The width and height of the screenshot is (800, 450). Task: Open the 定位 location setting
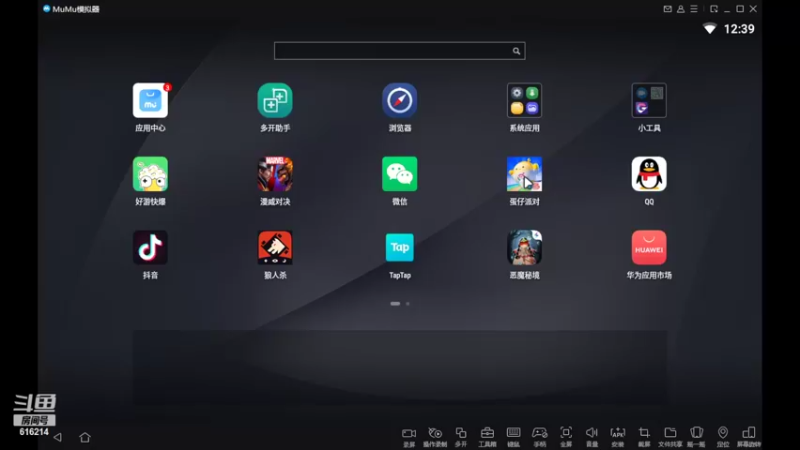[723, 437]
